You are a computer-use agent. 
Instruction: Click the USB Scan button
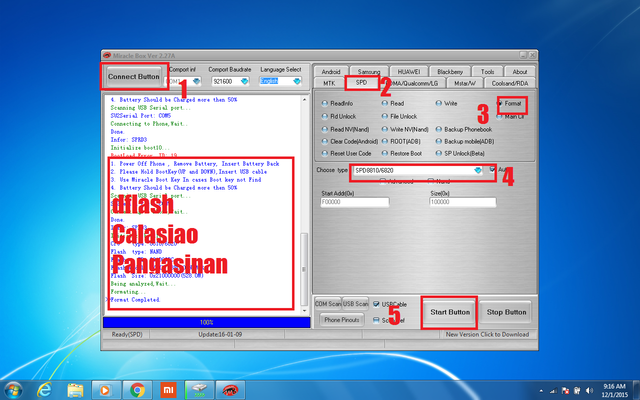(x=355, y=304)
